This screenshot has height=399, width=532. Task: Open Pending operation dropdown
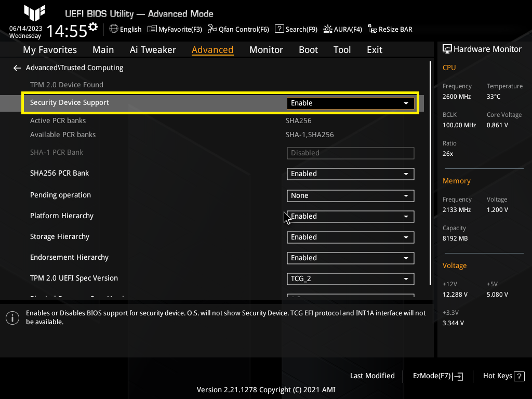(351, 196)
